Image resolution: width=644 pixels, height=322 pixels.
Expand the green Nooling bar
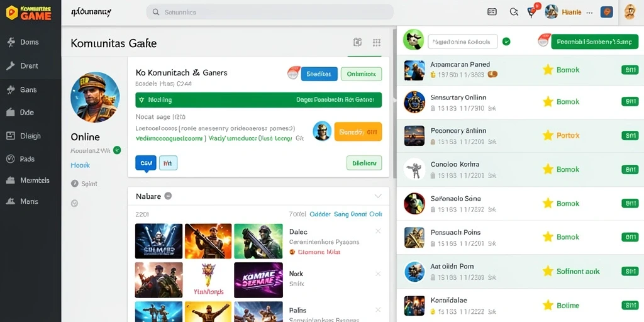pyautogui.click(x=258, y=100)
